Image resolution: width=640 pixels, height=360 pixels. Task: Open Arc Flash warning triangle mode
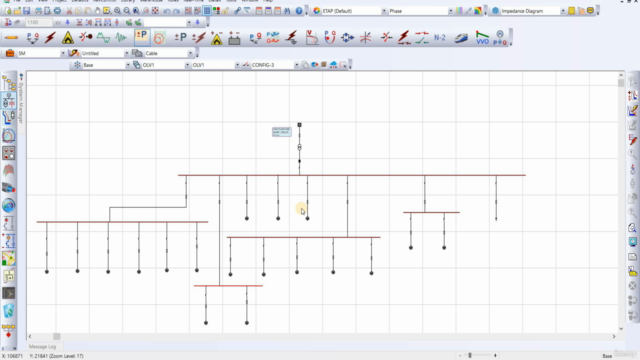coord(68,38)
